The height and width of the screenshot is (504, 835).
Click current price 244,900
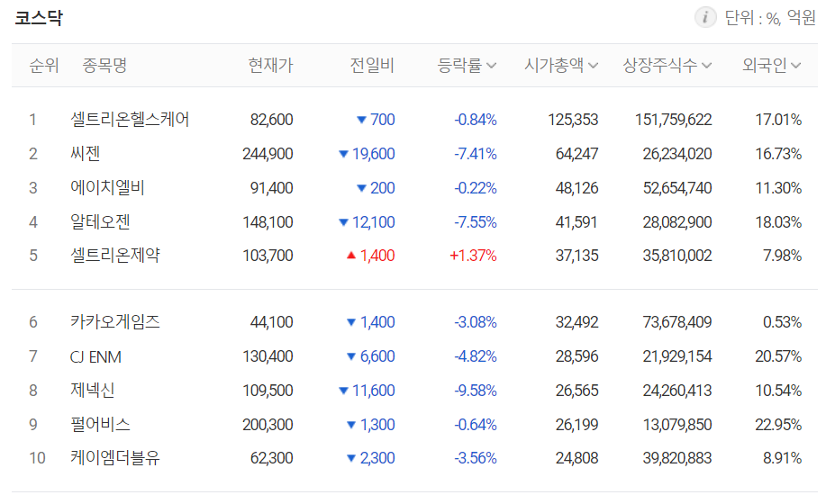coord(268,154)
